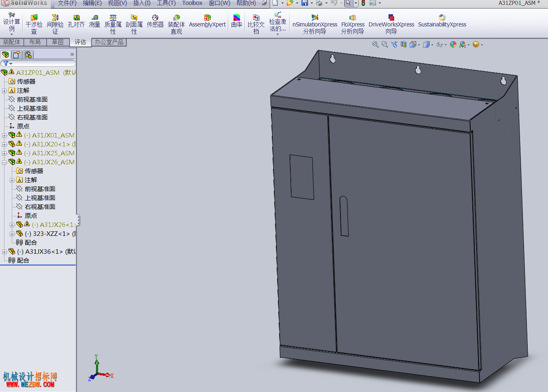Collapse the A31JX26_ASM component node
548x392 pixels.
pos(4,162)
